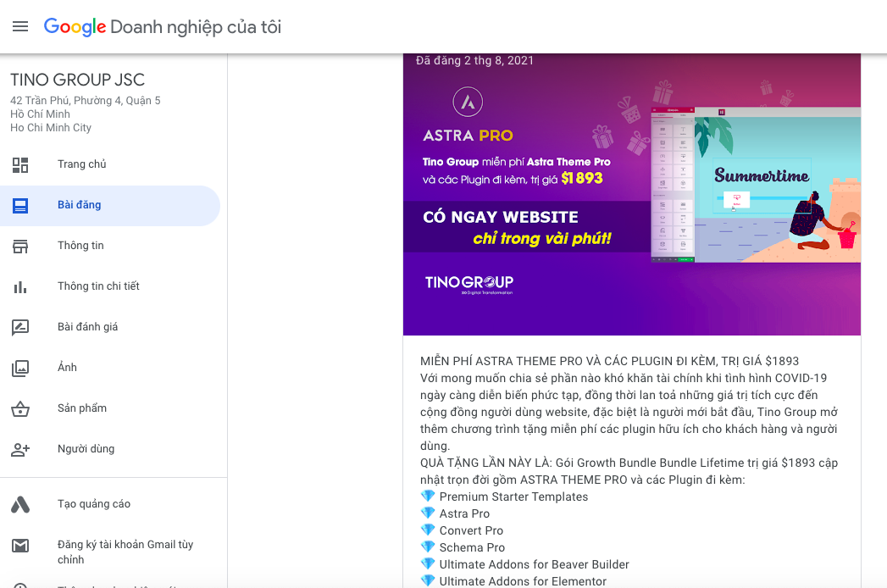Image resolution: width=887 pixels, height=588 pixels.
Task: Select Bài đăng menu item
Action: pyautogui.click(x=110, y=205)
